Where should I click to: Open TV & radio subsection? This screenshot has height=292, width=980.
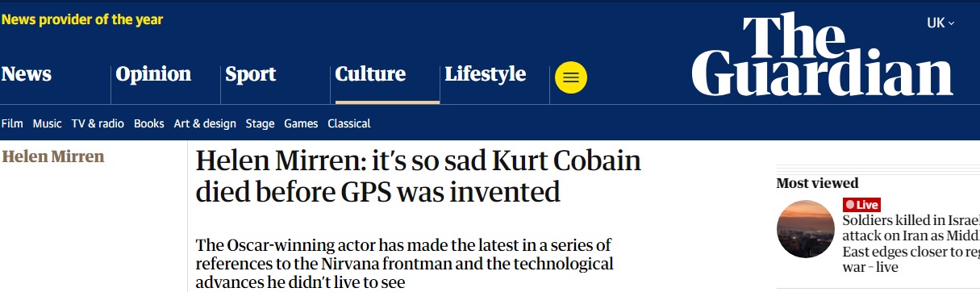coord(98,123)
